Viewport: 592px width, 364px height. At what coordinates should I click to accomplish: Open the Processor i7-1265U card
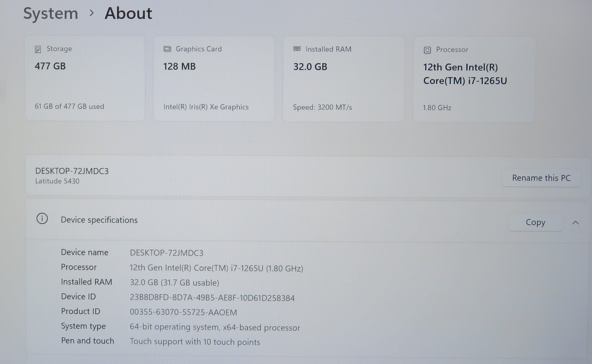point(474,80)
